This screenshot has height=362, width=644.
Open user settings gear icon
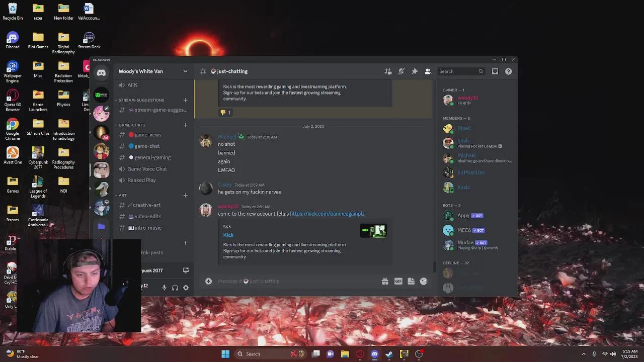pos(186,288)
